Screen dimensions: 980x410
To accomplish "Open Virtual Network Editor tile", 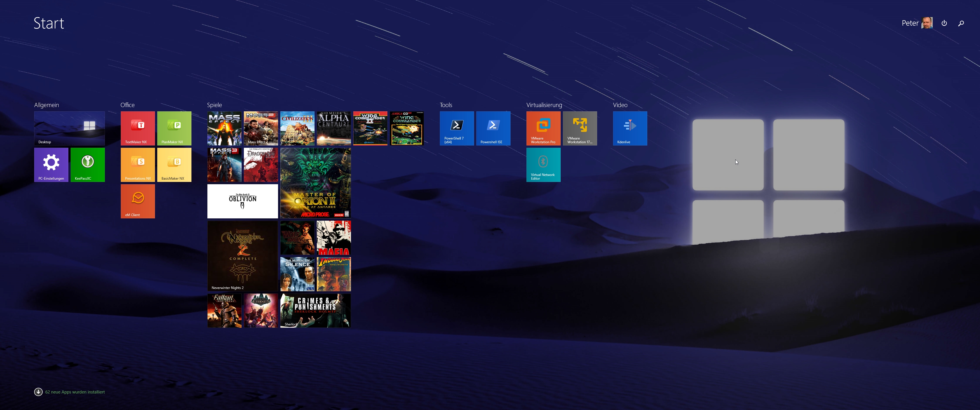I will pos(543,165).
